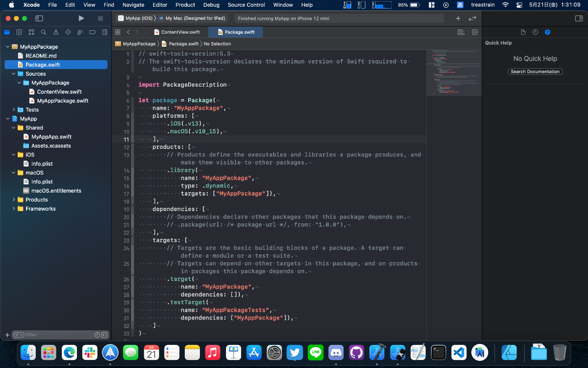Launch Visual Studio Code from the Dock
This screenshot has height=368, width=588.
point(459,352)
